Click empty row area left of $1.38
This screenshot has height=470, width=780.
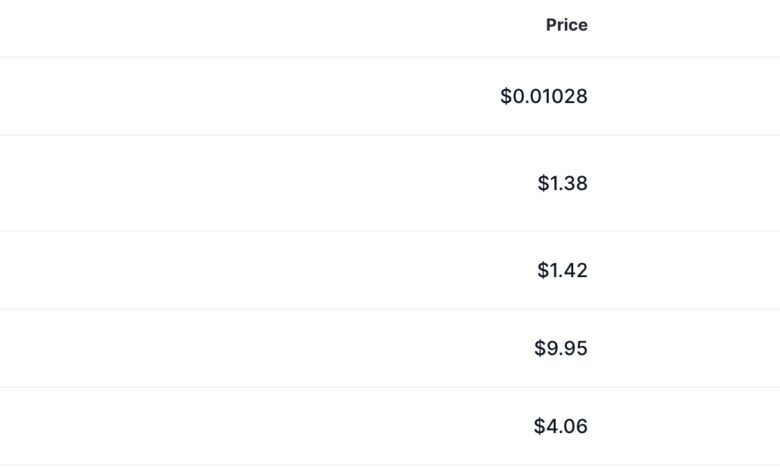click(250, 183)
